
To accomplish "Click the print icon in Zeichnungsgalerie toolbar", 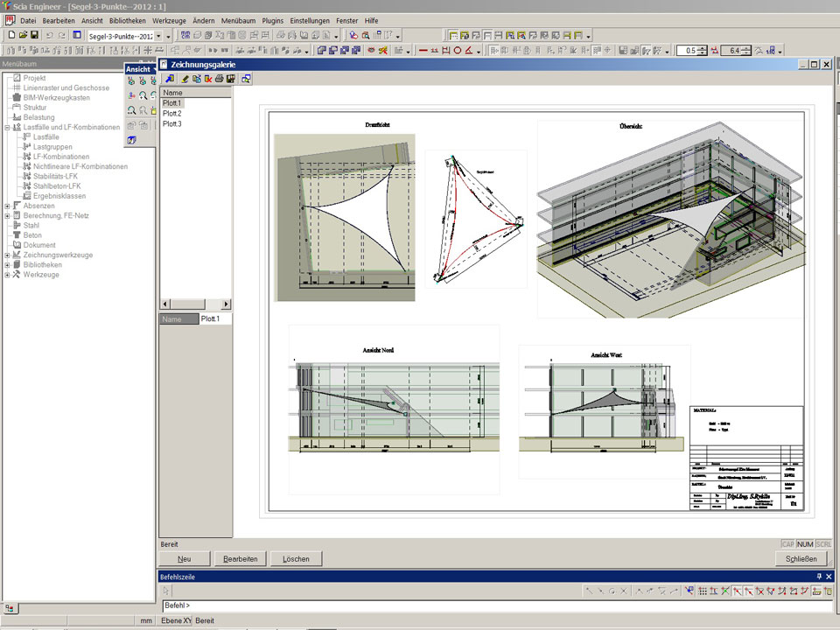I will click(219, 79).
